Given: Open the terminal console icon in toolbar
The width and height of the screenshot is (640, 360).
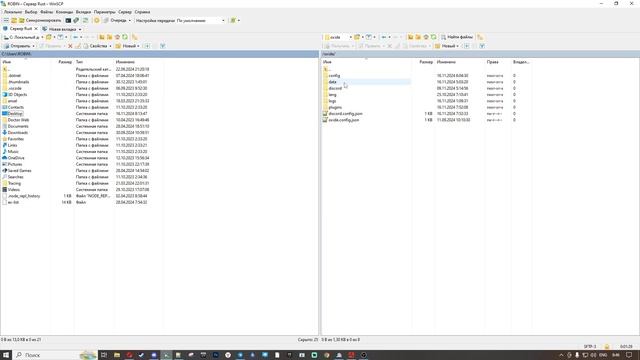Looking at the screenshot, I should pos(68,20).
